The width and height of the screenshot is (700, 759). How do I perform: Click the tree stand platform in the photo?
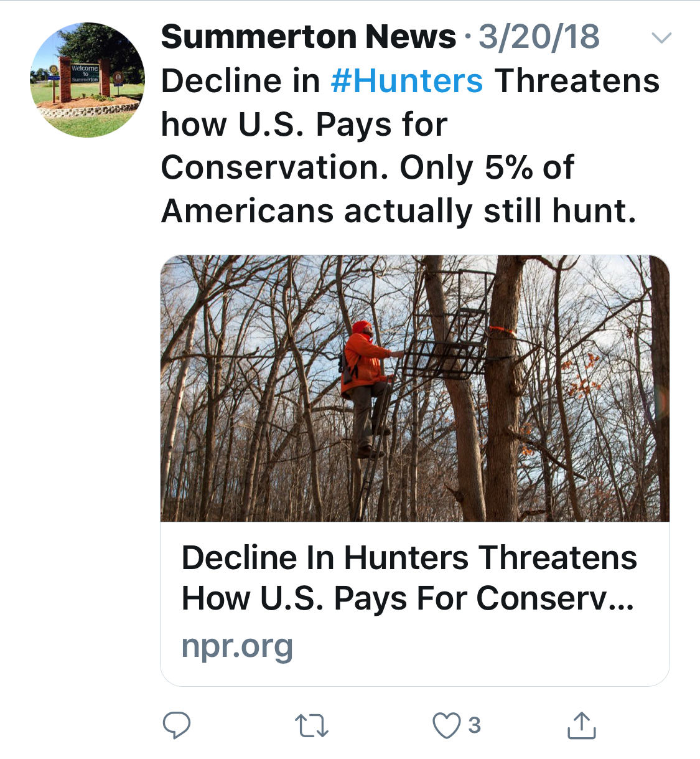coord(449,358)
